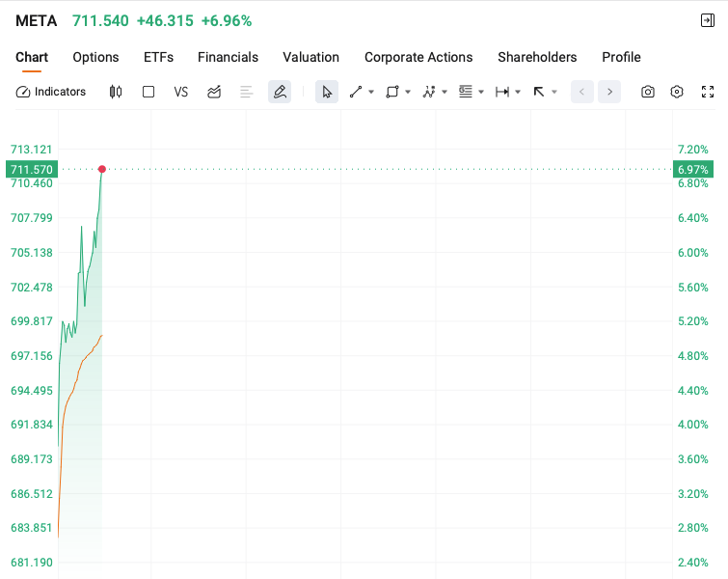Click the +6.96% percent change
Image resolution: width=728 pixels, height=579 pixels.
coord(227,21)
